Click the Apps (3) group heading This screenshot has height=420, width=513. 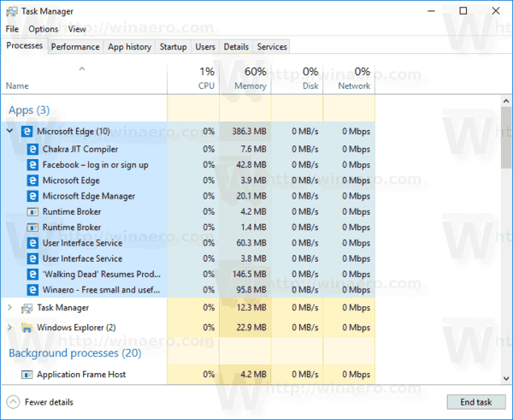click(29, 110)
